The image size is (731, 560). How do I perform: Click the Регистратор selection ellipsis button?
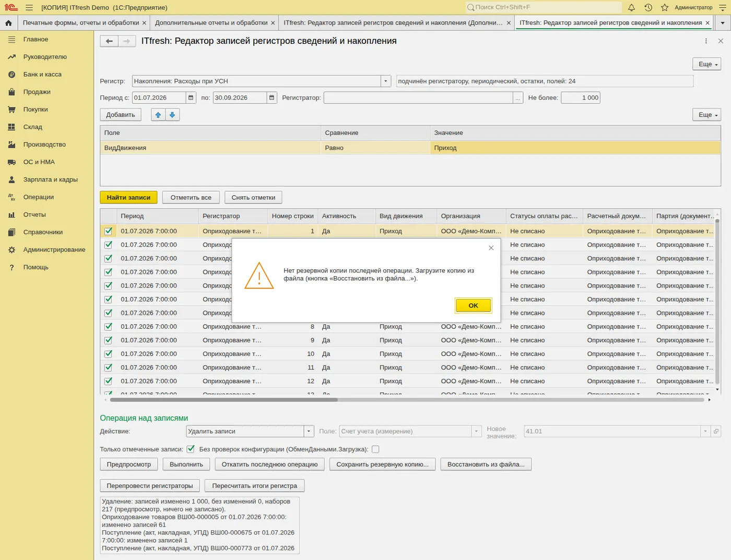point(518,98)
